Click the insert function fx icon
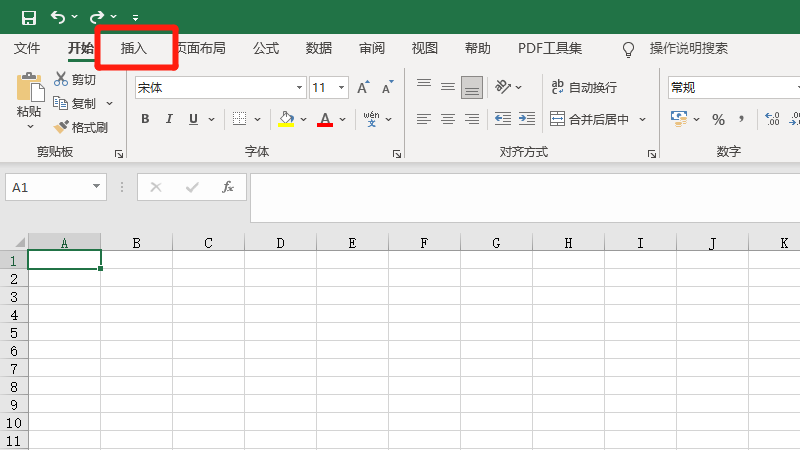Screen dimensions: 800x450 pyautogui.click(x=228, y=187)
